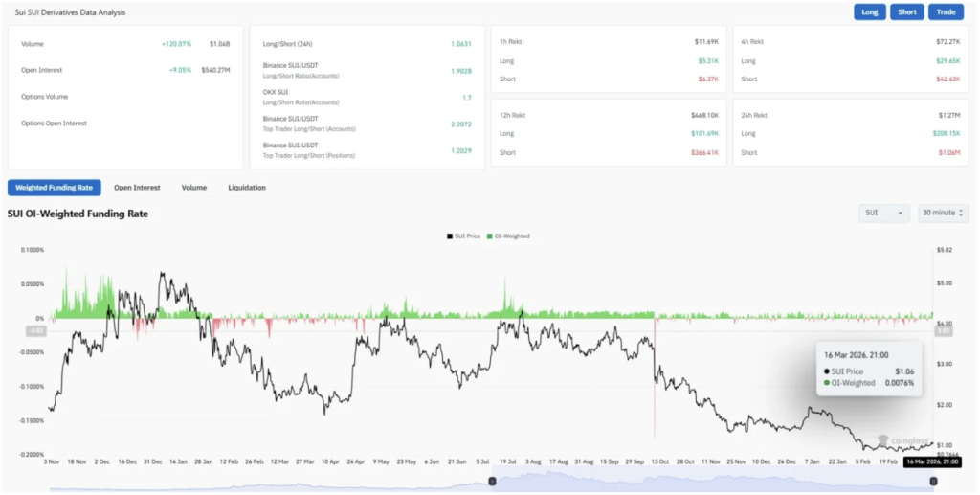The image size is (980, 495).
Task: Click the Long button
Action: click(869, 12)
